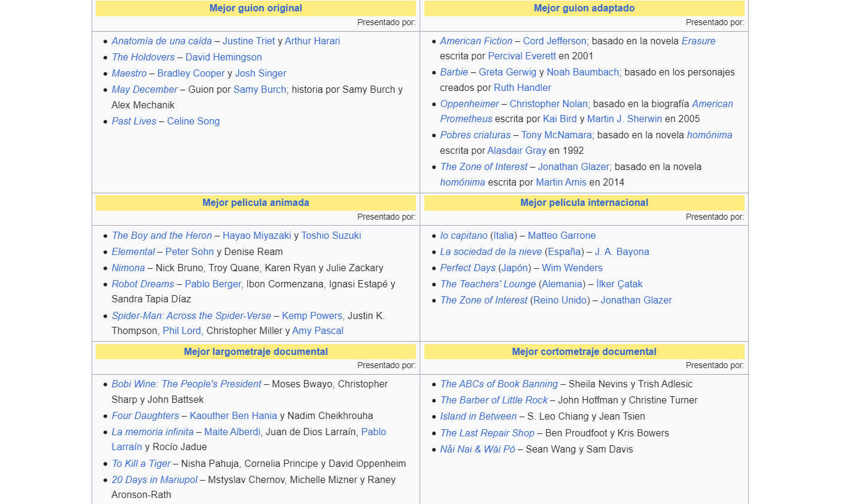The width and height of the screenshot is (847, 504).
Task: Open La sociedad de la nieve link
Action: click(x=491, y=252)
